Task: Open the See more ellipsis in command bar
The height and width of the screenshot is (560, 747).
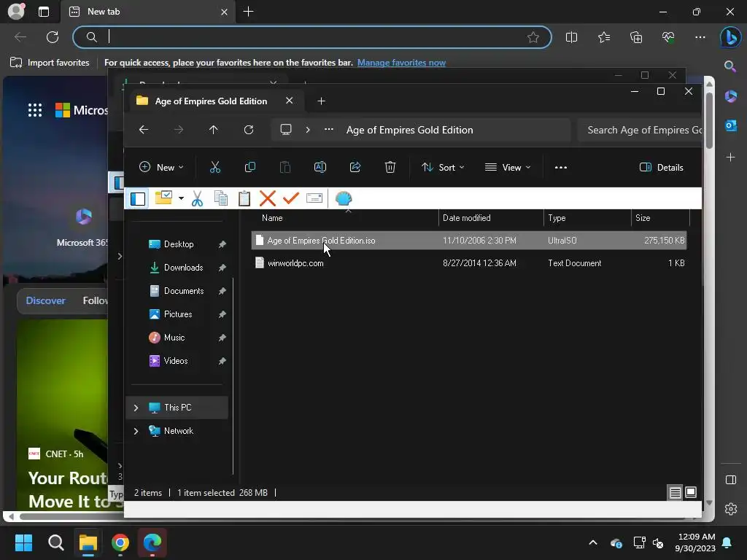Action: coord(561,167)
